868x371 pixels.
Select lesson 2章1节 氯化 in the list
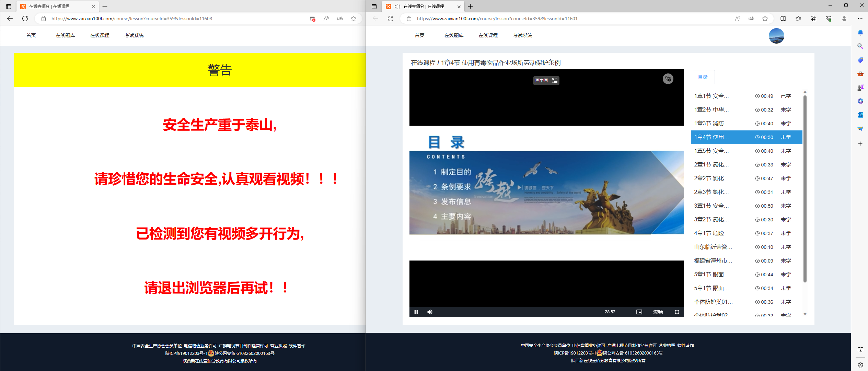pyautogui.click(x=747, y=165)
